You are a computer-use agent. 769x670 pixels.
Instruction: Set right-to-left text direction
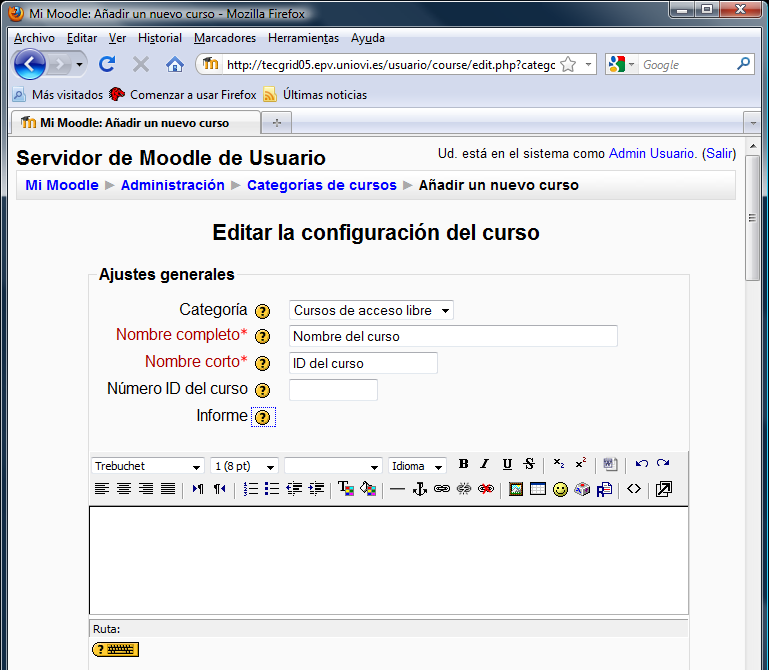(219, 489)
